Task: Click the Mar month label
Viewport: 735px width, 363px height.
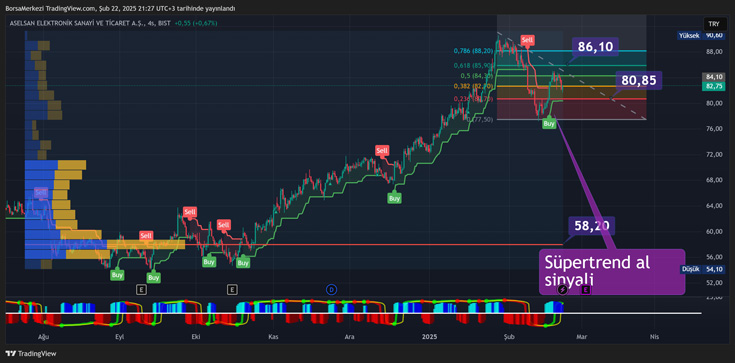Action: click(x=581, y=336)
